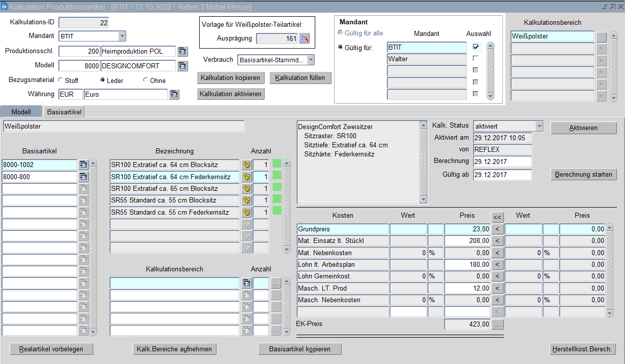
Task: Open the Mandant BTIT dropdown
Action: pyautogui.click(x=122, y=36)
